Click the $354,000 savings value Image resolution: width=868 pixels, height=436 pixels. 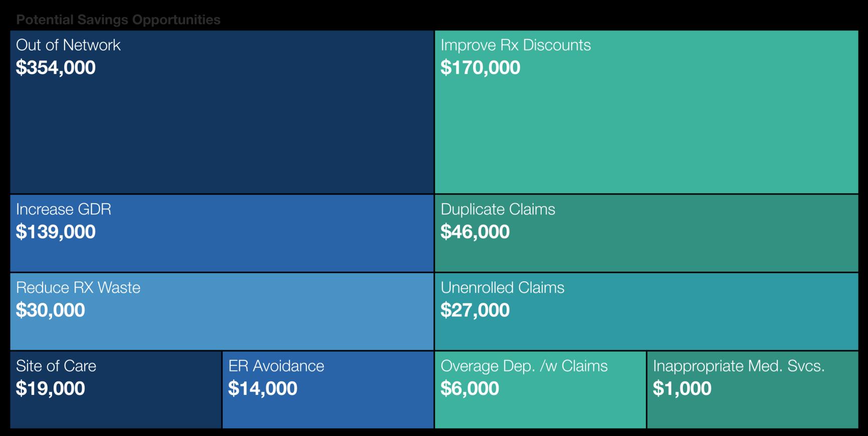tap(56, 68)
